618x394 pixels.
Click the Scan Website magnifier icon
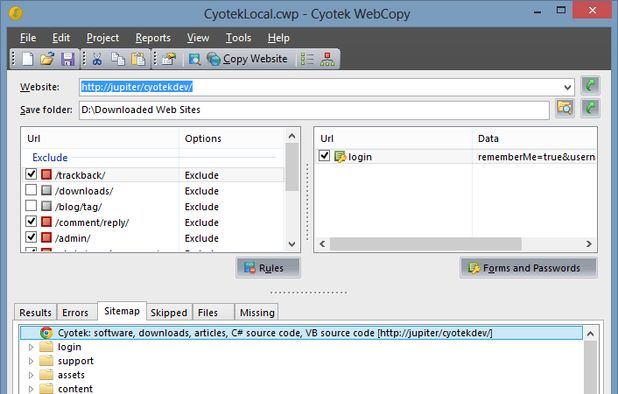click(194, 59)
